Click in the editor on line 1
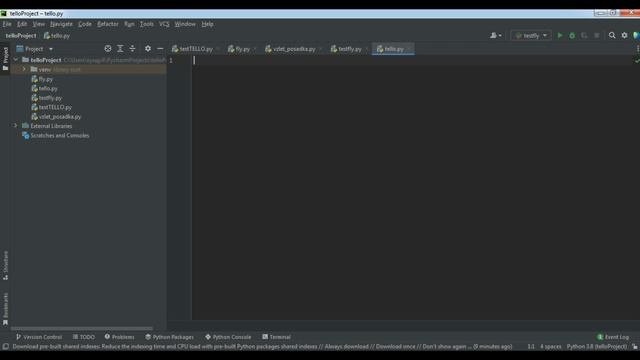The height and width of the screenshot is (360, 640). coord(412,60)
